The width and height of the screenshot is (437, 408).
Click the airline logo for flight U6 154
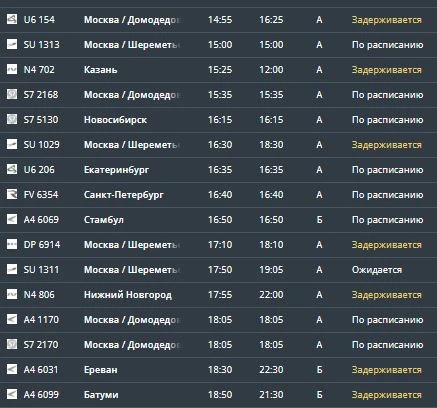[x=12, y=19]
